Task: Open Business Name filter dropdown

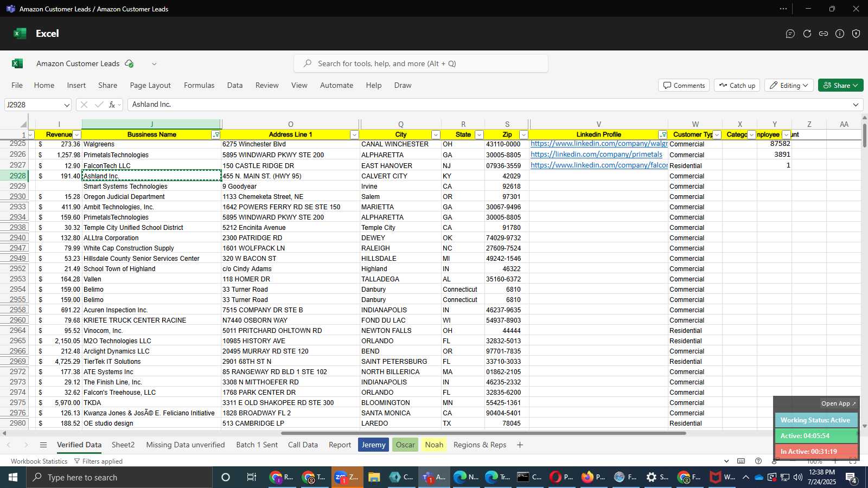Action: point(216,134)
